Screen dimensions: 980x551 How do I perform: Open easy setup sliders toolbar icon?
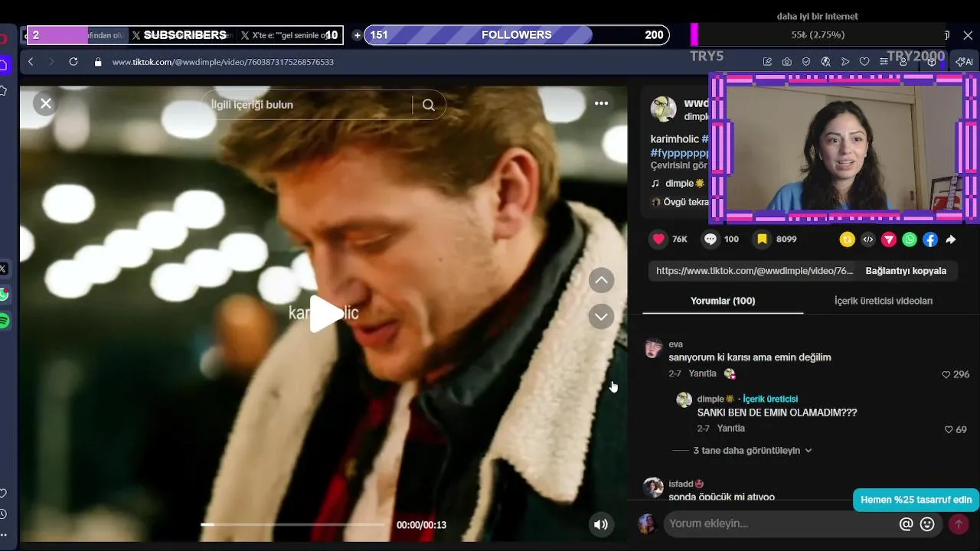point(884,62)
